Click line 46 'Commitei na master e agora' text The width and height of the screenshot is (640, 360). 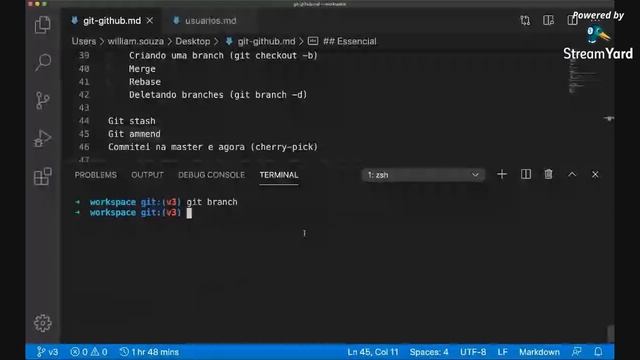point(176,147)
